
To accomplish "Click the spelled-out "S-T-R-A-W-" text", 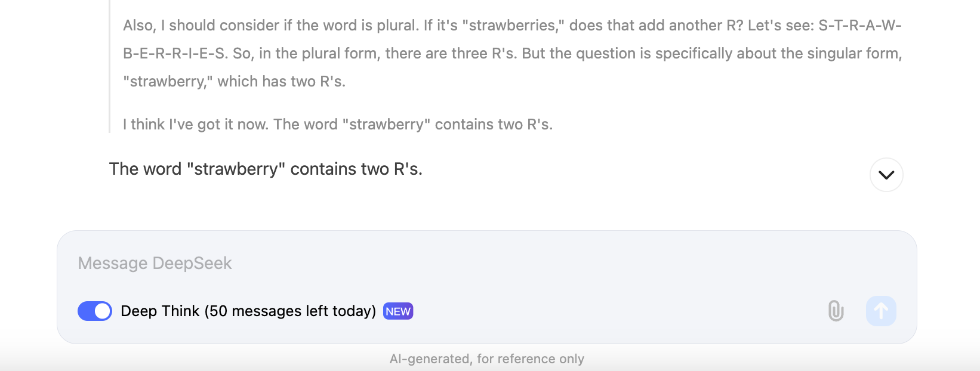I will coord(860,25).
